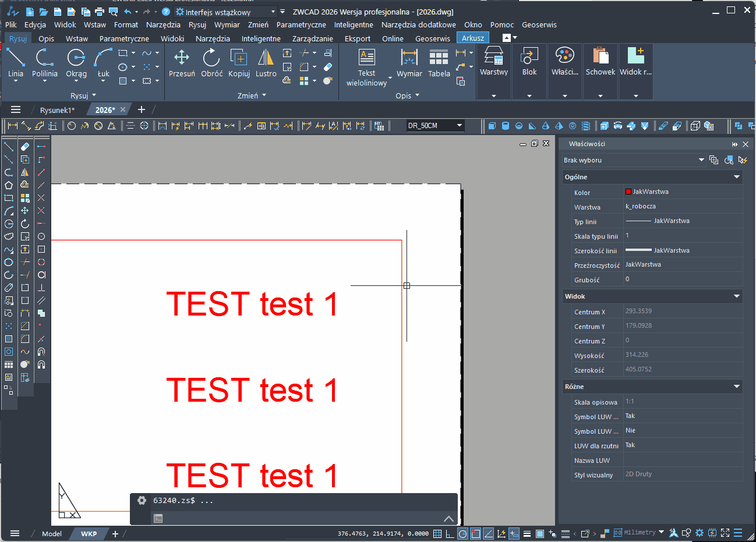The image size is (756, 542).
Task: Click the command line input field
Action: 294,518
